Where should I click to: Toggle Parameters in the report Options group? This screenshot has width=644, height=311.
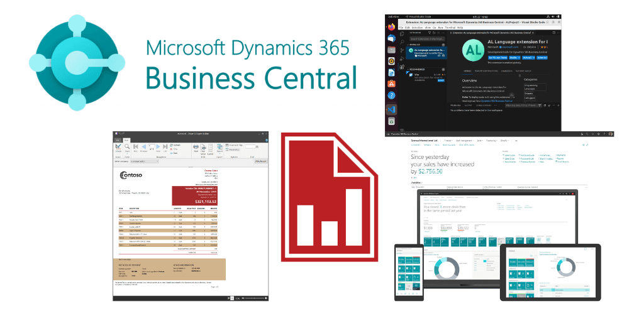[233, 150]
